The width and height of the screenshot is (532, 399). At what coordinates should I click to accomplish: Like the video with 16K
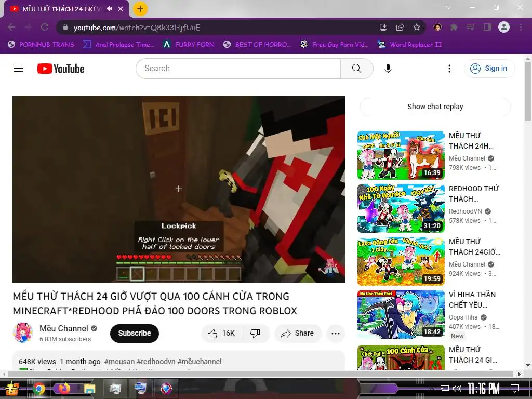(221, 333)
